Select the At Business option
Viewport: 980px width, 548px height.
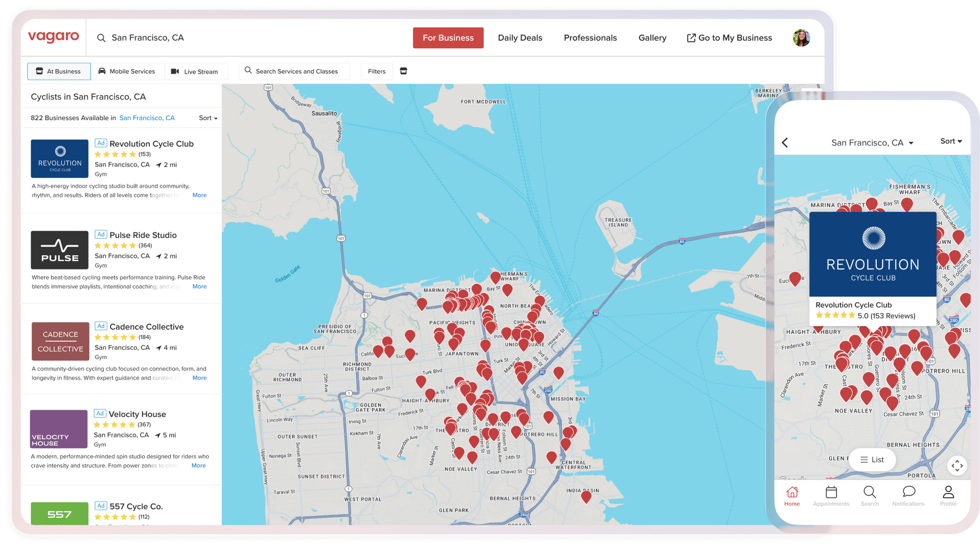(59, 71)
